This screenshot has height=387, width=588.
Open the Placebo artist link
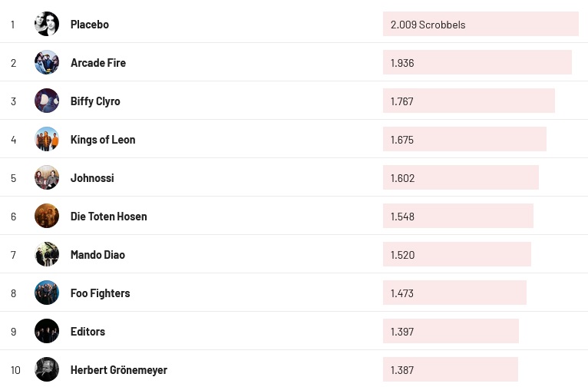point(90,25)
